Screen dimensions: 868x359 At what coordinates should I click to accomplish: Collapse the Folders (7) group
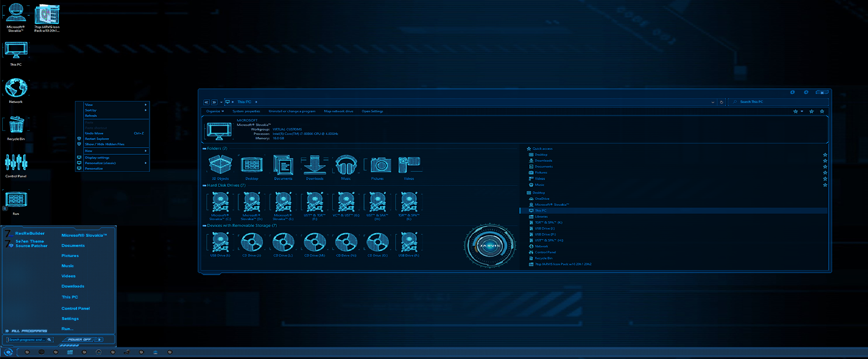point(204,149)
